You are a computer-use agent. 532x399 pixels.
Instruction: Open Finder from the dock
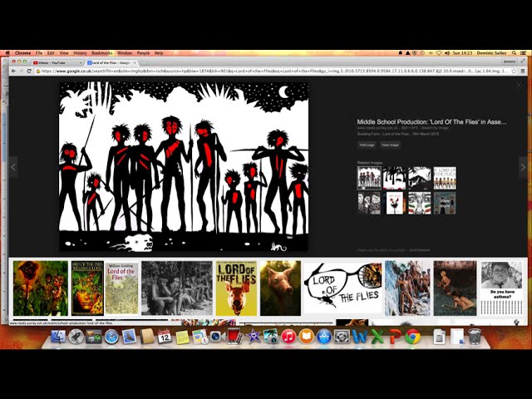(x=58, y=337)
